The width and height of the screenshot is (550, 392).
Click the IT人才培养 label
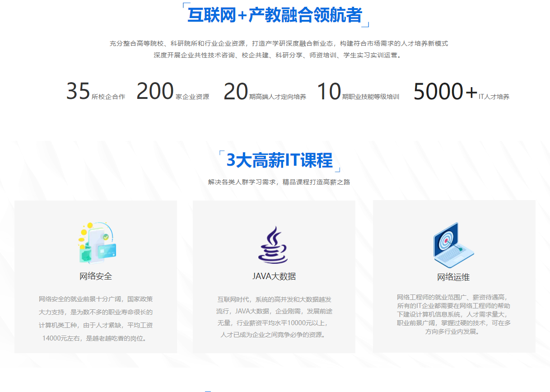click(494, 97)
